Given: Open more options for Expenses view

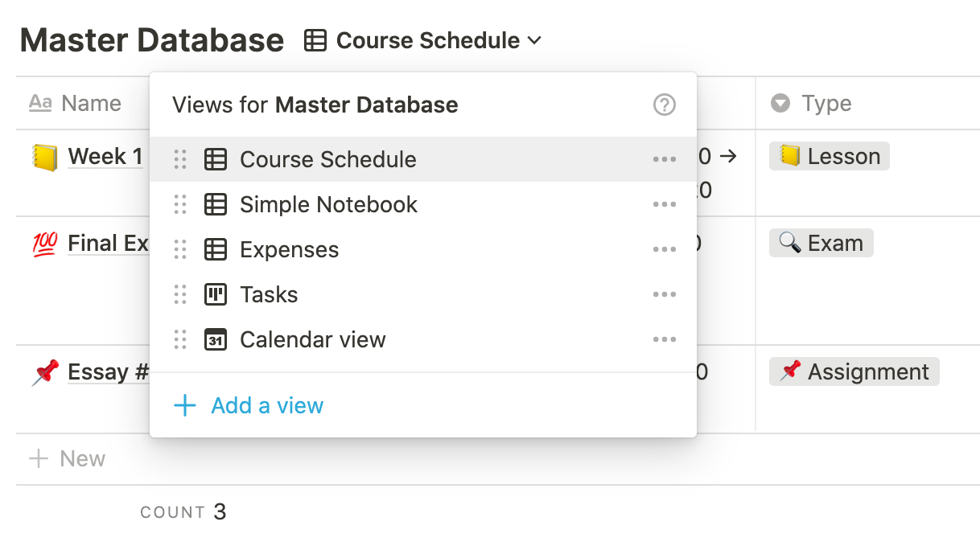Looking at the screenshot, I should [x=664, y=249].
